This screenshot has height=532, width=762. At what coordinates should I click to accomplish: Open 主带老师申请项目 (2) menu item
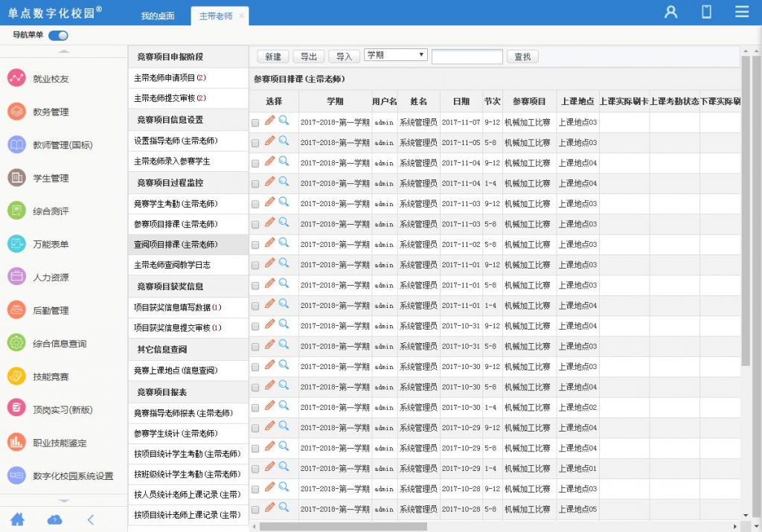coord(188,77)
